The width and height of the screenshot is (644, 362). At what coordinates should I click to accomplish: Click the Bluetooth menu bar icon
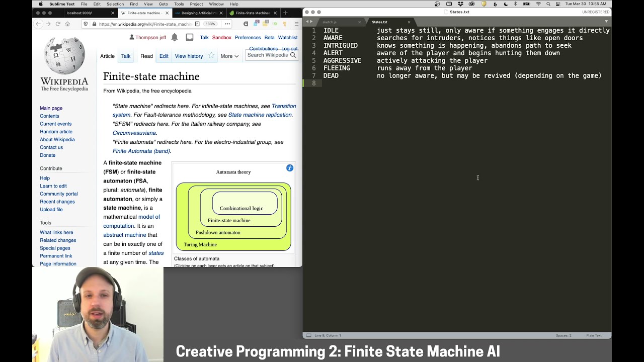click(515, 4)
